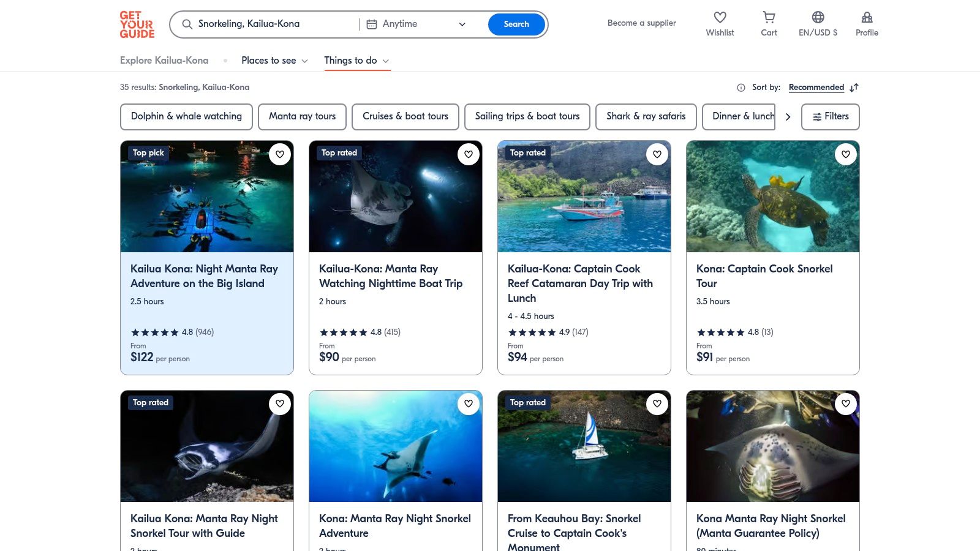
Task: Select the Cruises & boat tours filter
Action: (x=405, y=117)
